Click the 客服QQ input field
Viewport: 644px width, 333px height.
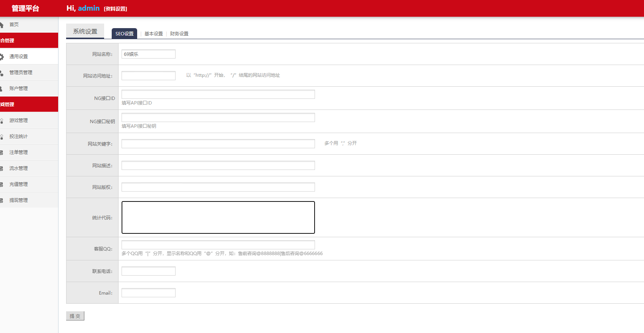[218, 245]
